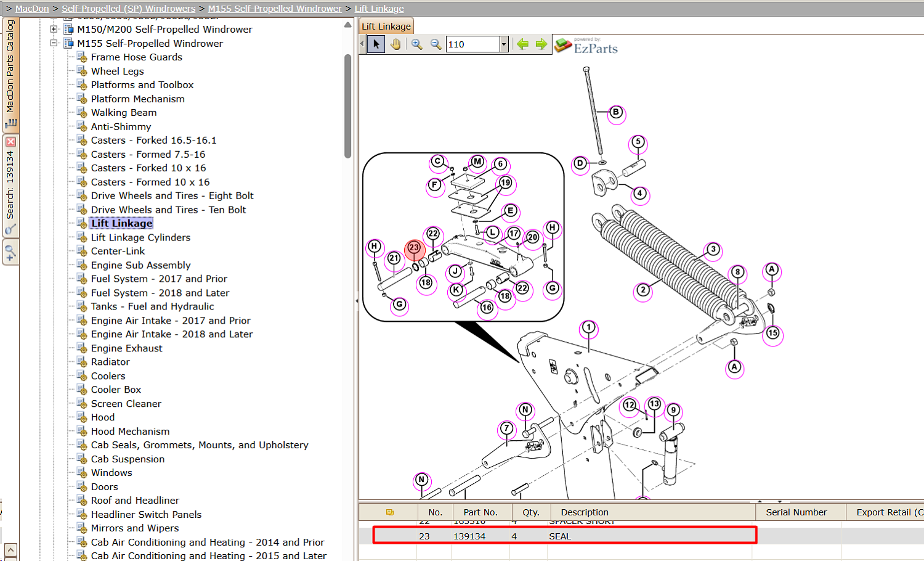Click the Radiator page icon
Screen dimensions: 924x561
coord(82,362)
